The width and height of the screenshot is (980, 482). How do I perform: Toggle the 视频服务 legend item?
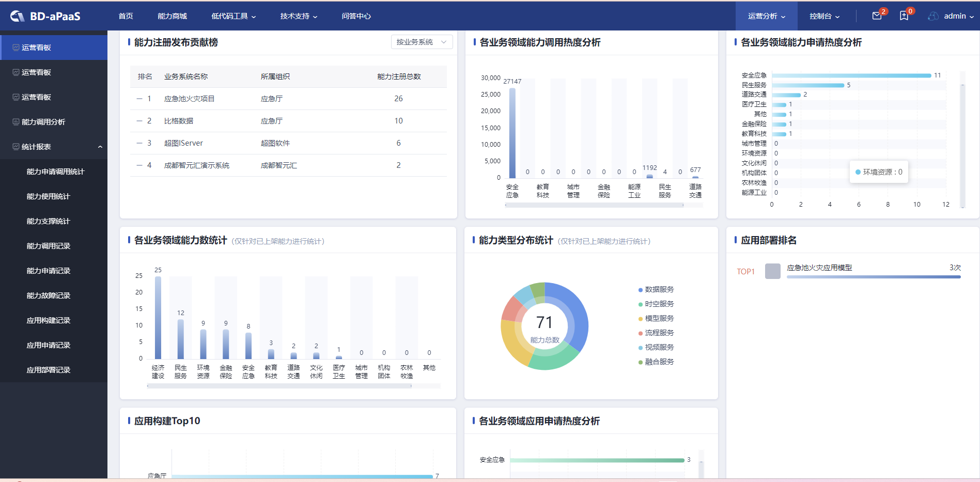click(656, 347)
